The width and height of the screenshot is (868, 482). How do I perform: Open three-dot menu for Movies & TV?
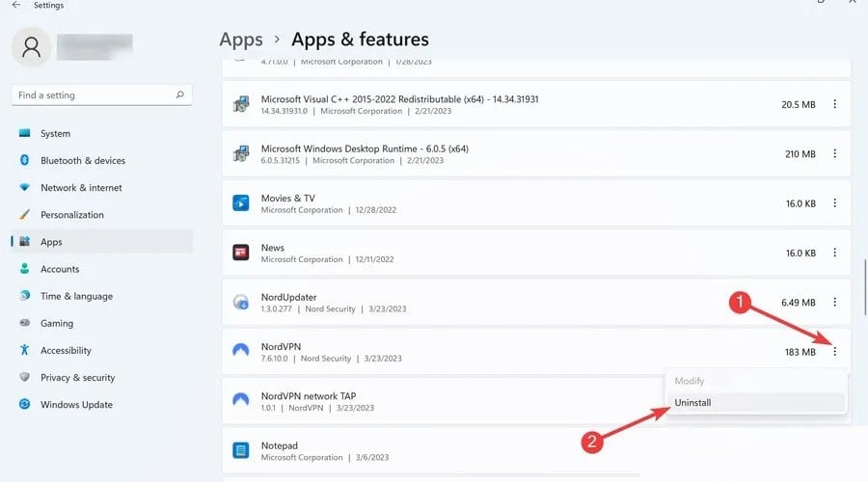tap(835, 203)
